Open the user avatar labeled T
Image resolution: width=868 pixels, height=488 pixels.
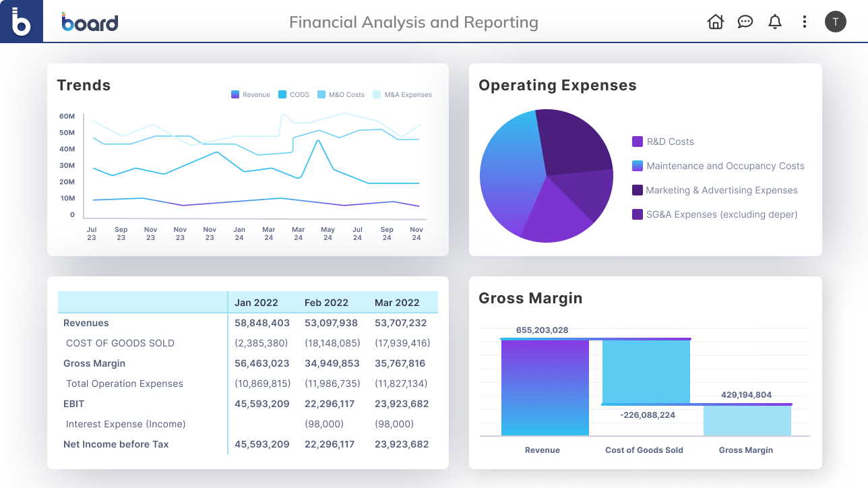tap(835, 22)
